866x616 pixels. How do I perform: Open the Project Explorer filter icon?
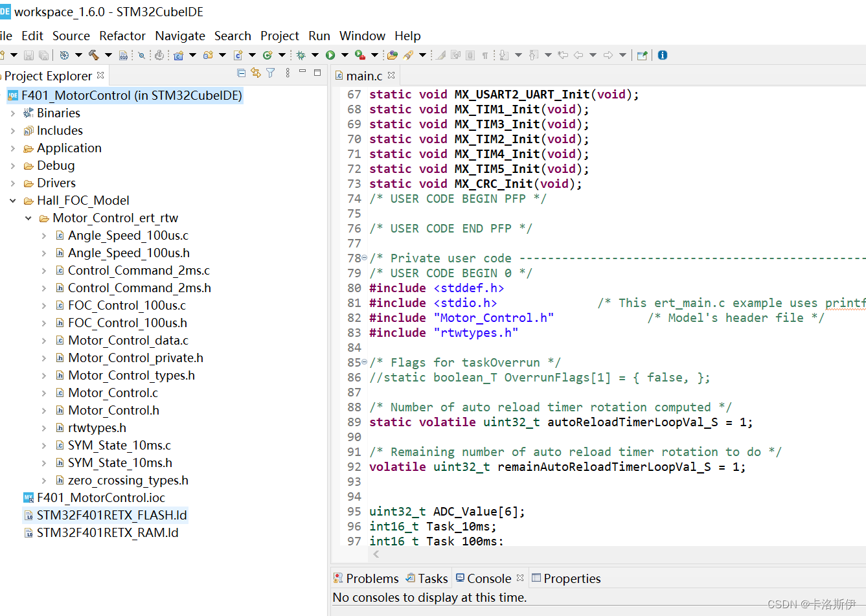pyautogui.click(x=271, y=73)
